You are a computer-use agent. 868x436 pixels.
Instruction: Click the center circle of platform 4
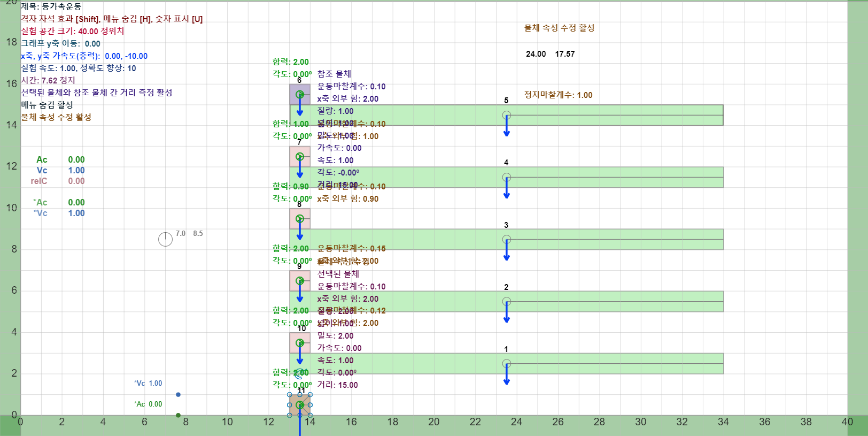pos(507,177)
